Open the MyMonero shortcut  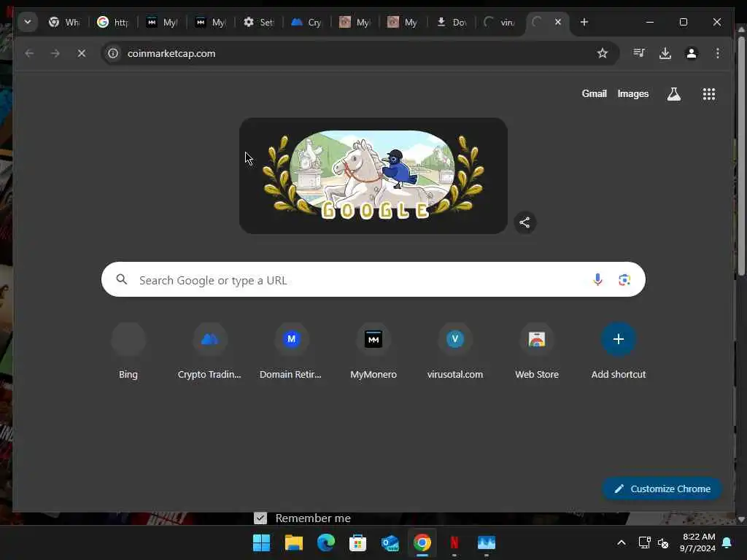(373, 351)
